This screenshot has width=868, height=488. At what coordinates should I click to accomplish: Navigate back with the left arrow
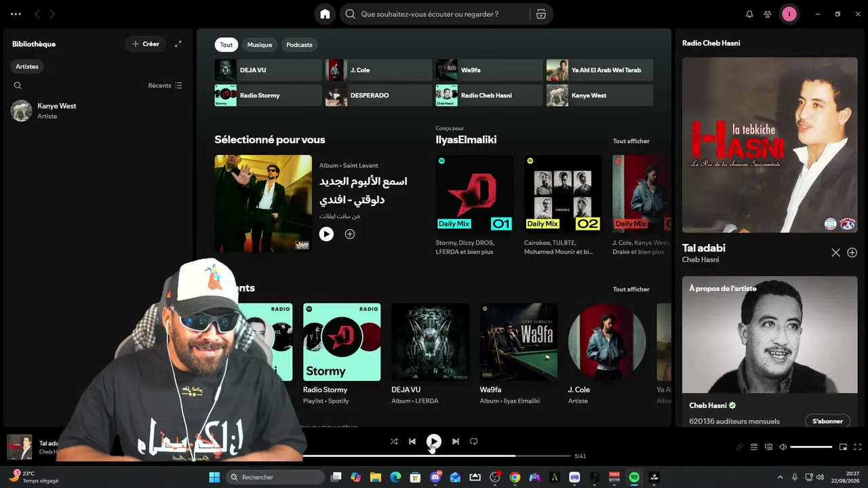pyautogui.click(x=37, y=14)
